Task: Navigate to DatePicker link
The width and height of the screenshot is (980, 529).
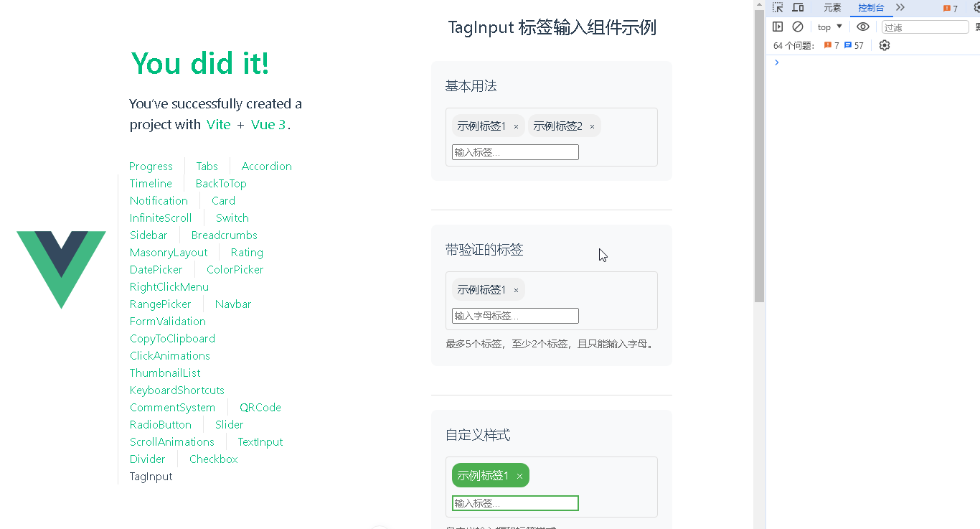Action: (156, 269)
